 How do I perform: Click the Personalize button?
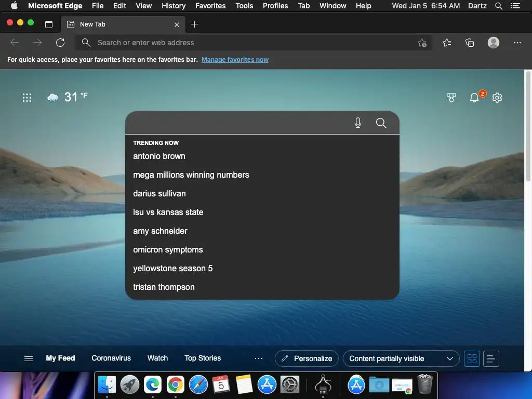tap(307, 358)
